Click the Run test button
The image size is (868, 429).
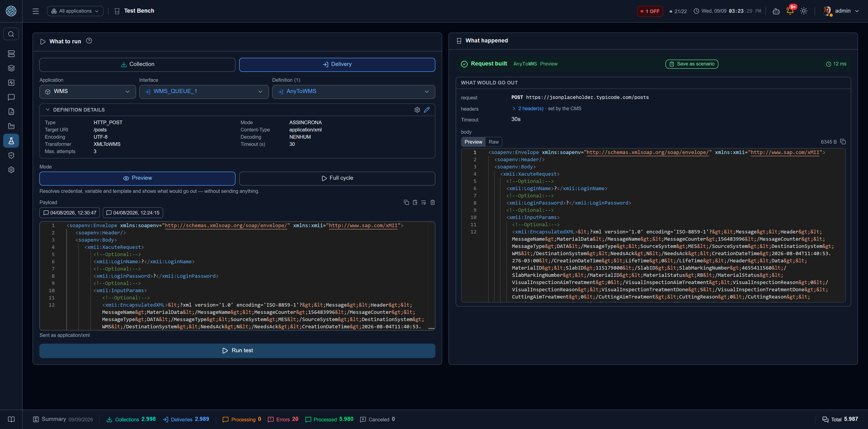(x=237, y=351)
